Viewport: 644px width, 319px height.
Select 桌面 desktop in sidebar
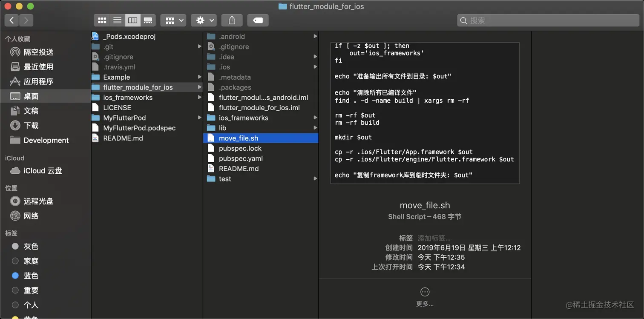pos(46,96)
